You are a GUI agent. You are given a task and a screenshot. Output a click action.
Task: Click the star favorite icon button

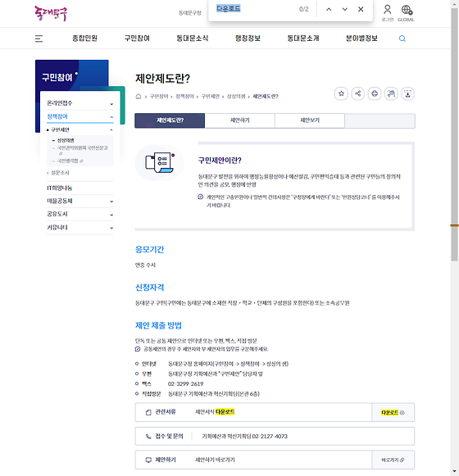(341, 93)
